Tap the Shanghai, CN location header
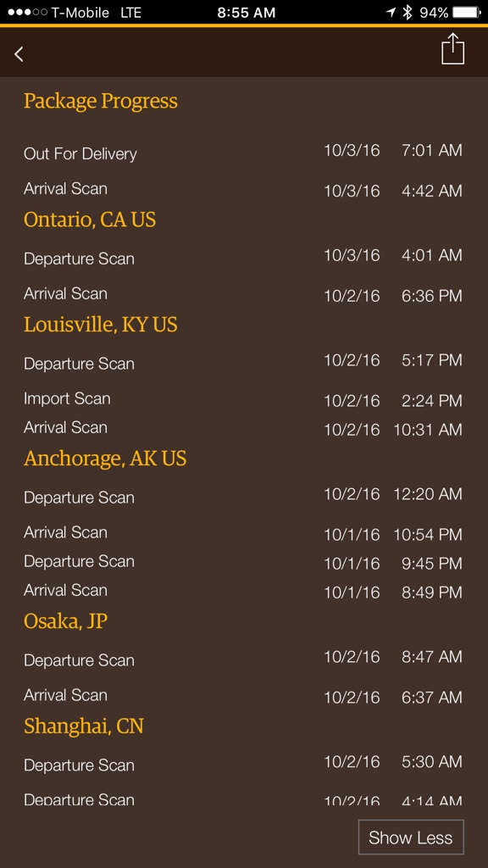The image size is (488, 868). [x=84, y=726]
